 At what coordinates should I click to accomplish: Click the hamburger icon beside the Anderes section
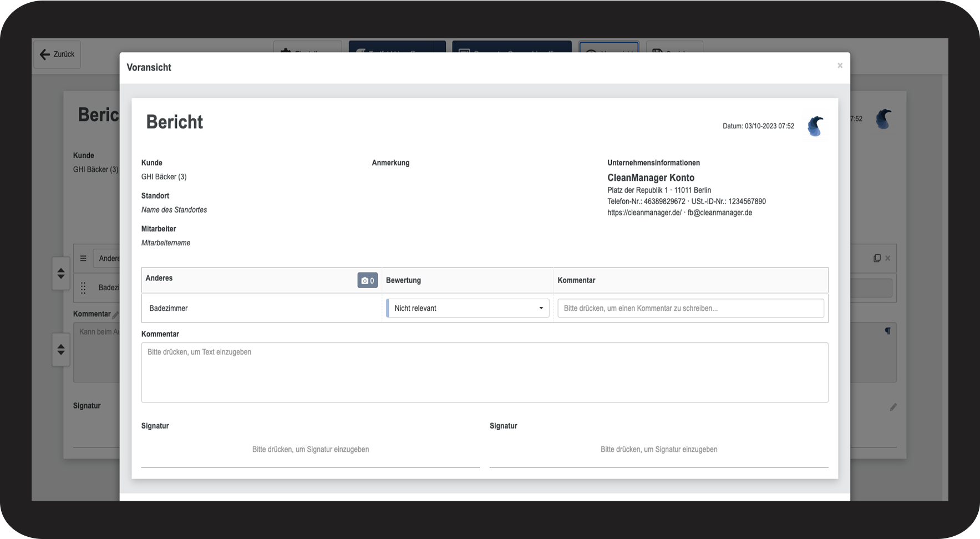83,258
